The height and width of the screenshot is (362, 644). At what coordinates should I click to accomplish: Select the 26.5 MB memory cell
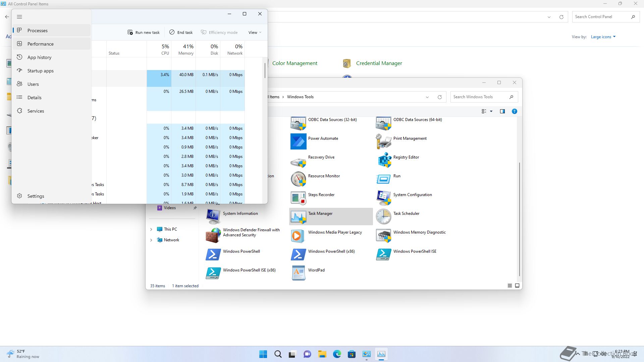183,99
